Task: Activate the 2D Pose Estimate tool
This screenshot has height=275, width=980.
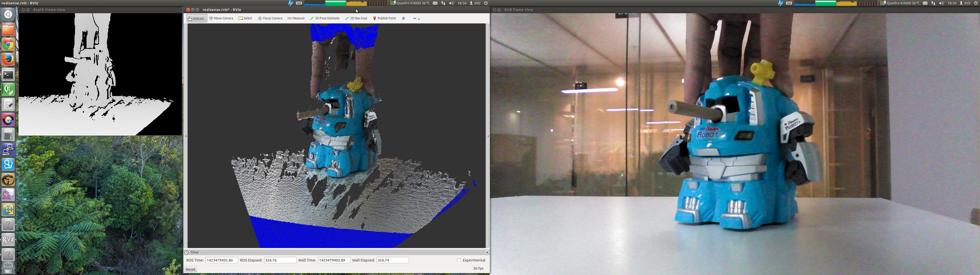Action: click(325, 18)
